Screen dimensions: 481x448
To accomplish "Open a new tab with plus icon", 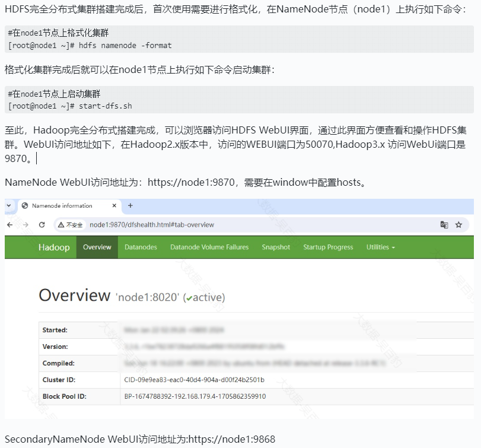I will pyautogui.click(x=130, y=205).
